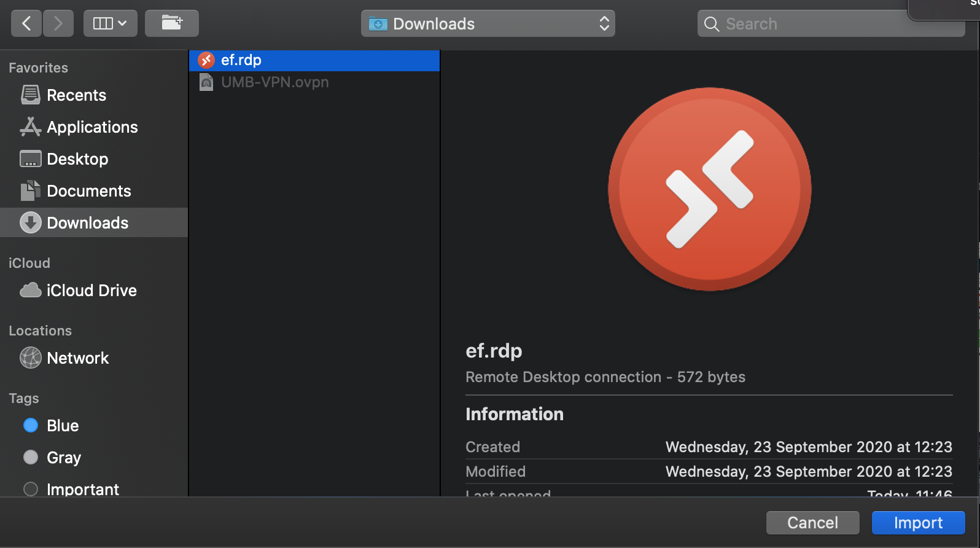Click the Desktop sidebar icon
The image size is (980, 548).
31,159
